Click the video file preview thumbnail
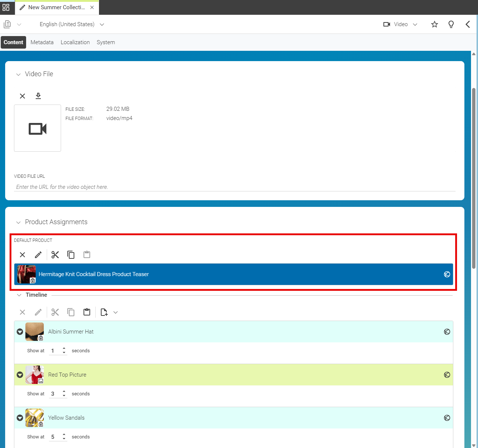 pos(38,128)
